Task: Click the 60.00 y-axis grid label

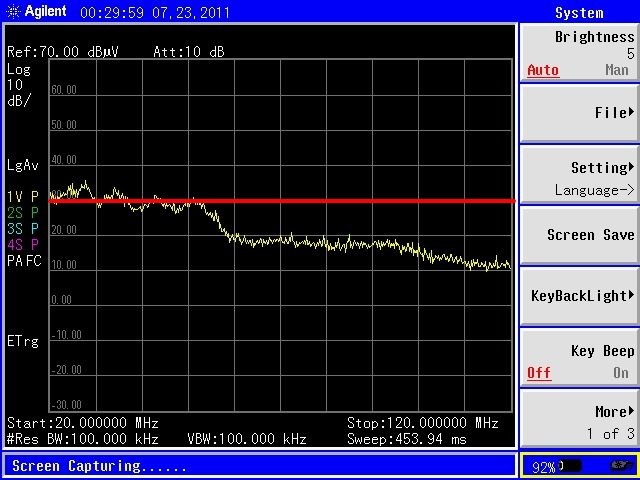Action: [x=64, y=90]
